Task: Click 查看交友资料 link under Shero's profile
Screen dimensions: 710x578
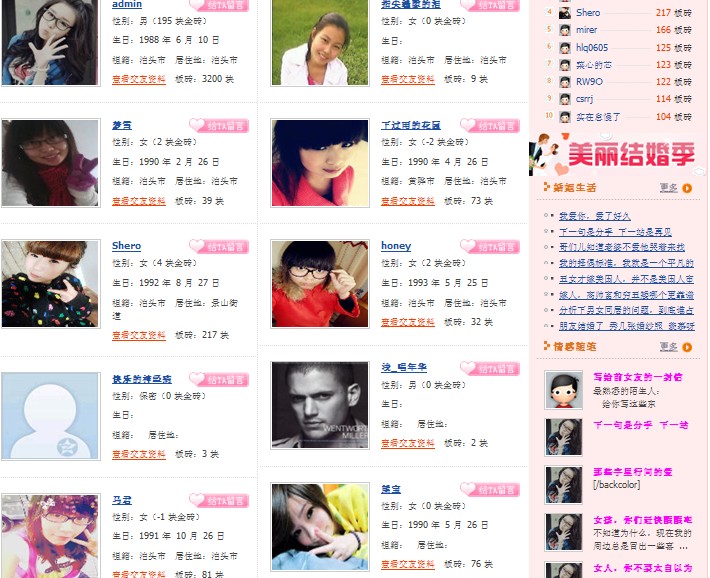Action: point(139,335)
